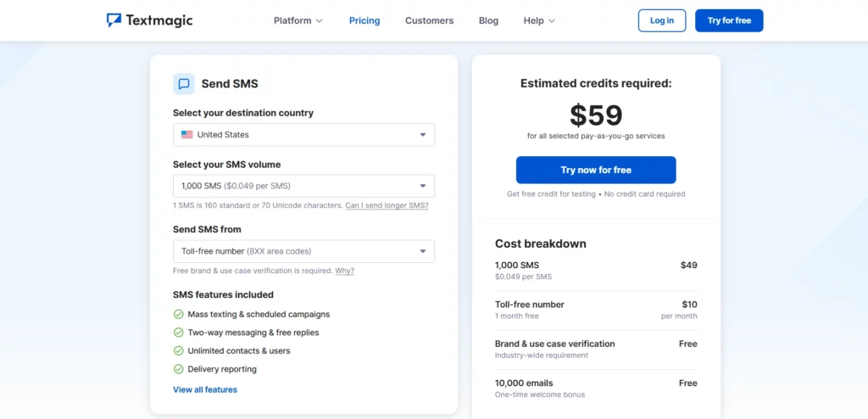
Task: Click the Select your destination country label
Action: coord(243,113)
